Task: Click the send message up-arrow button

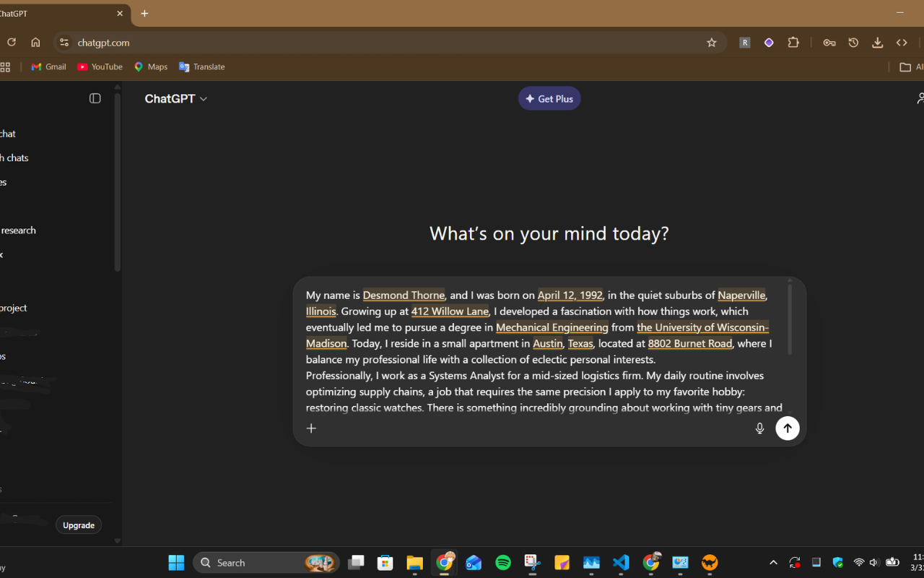Action: coord(788,428)
